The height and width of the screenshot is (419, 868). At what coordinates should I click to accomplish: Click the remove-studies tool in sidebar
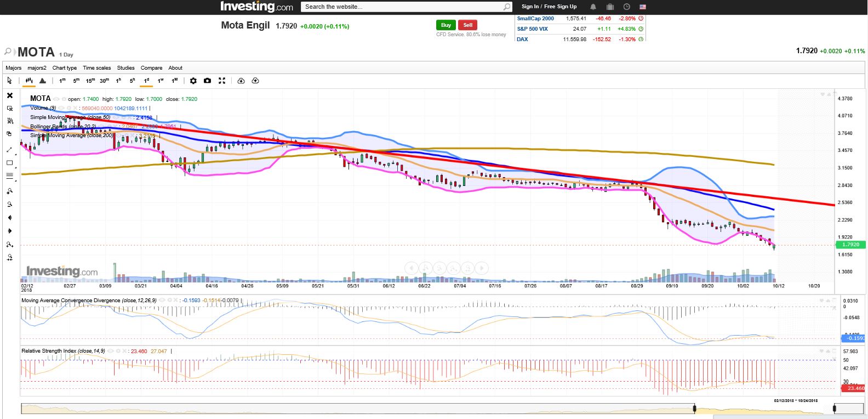coord(10,121)
